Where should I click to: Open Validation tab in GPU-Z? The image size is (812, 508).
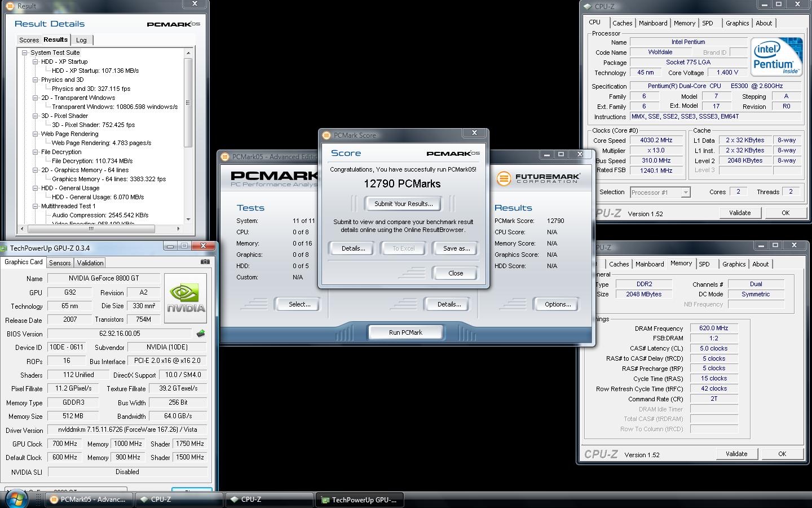tap(90, 263)
